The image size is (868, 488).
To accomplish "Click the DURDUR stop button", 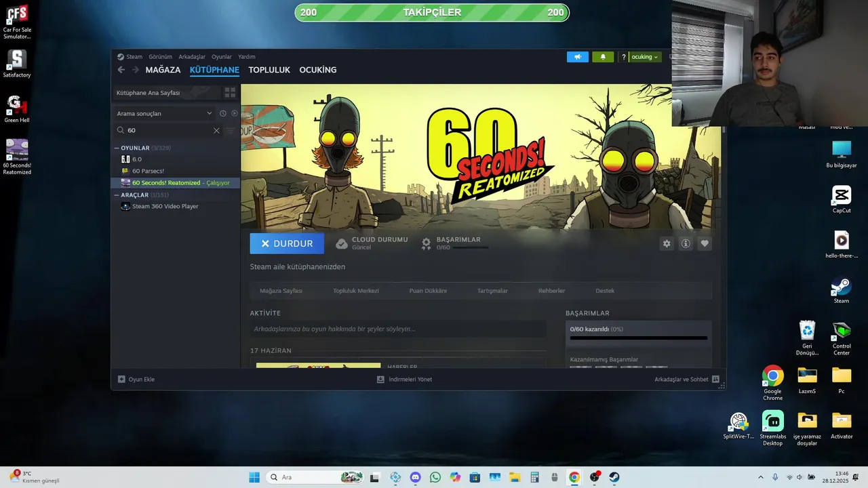I will (287, 243).
